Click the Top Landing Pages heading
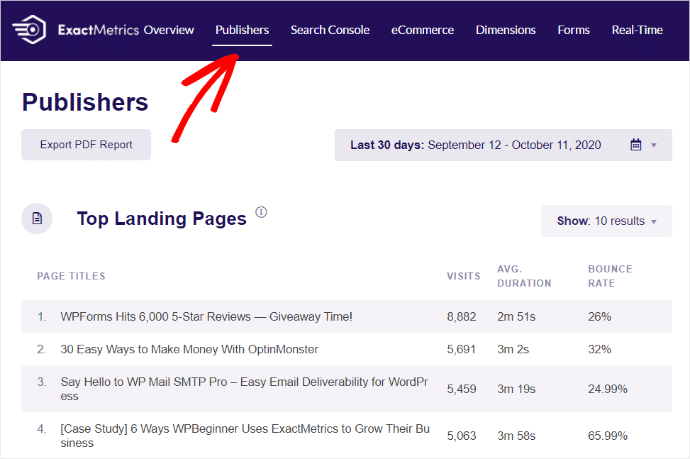The image size is (690, 459). point(161,219)
